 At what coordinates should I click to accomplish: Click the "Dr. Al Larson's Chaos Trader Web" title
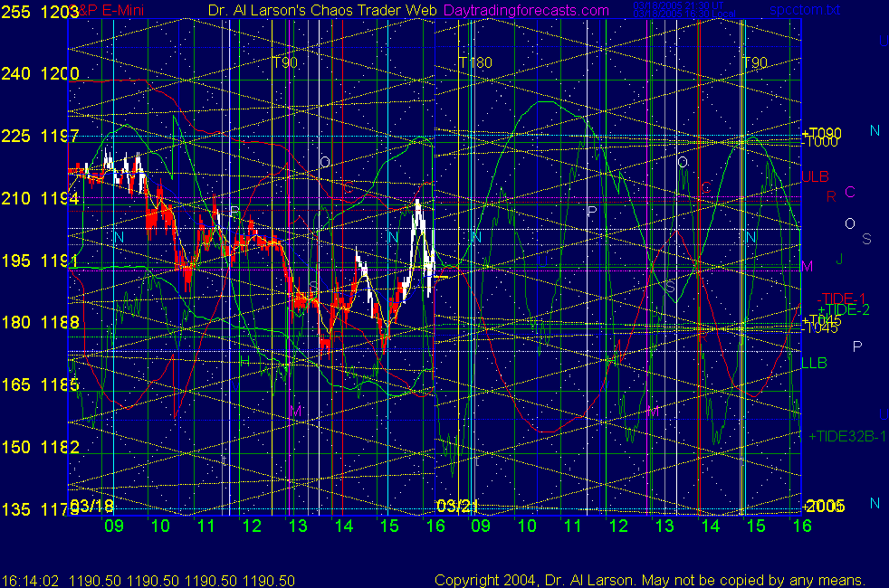(322, 10)
